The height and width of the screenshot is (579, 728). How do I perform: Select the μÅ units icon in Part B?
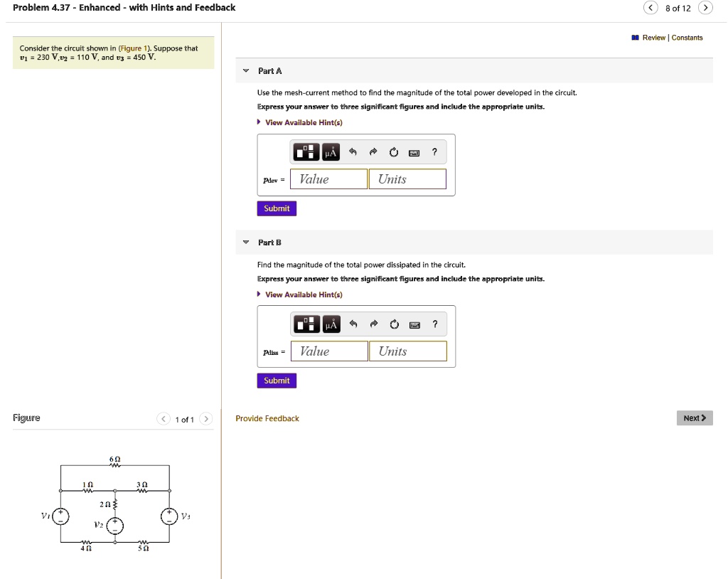pyautogui.click(x=330, y=324)
